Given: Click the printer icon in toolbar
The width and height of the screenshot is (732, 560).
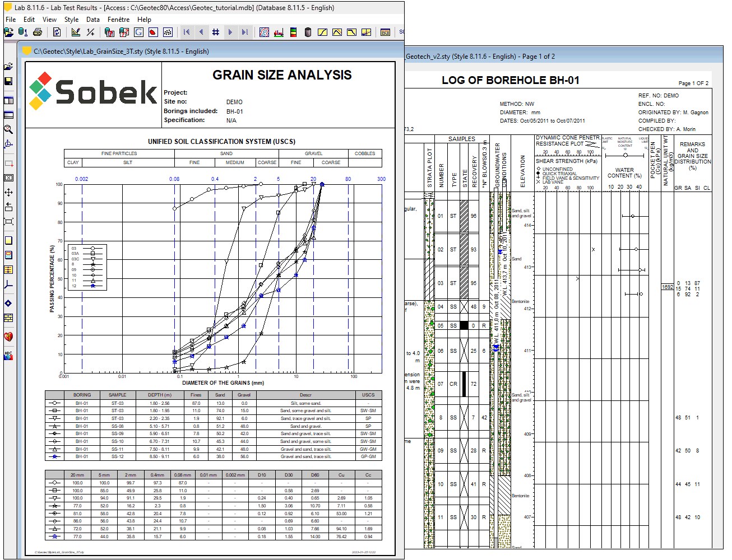Looking at the screenshot, I should pos(38,32).
